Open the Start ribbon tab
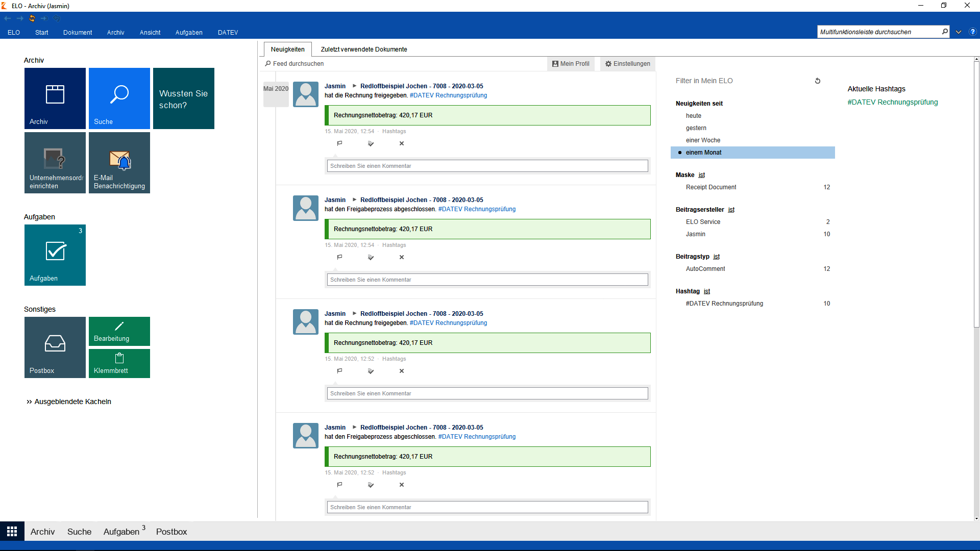This screenshot has width=980, height=551. 42,32
